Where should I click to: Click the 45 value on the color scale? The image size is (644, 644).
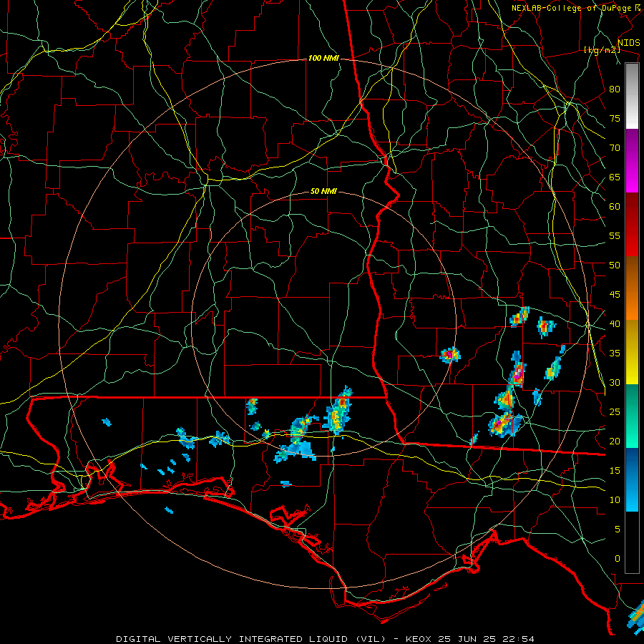point(615,295)
